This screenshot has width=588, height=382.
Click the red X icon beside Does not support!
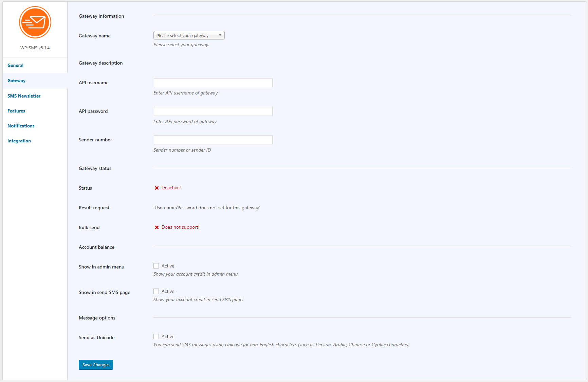tap(157, 227)
